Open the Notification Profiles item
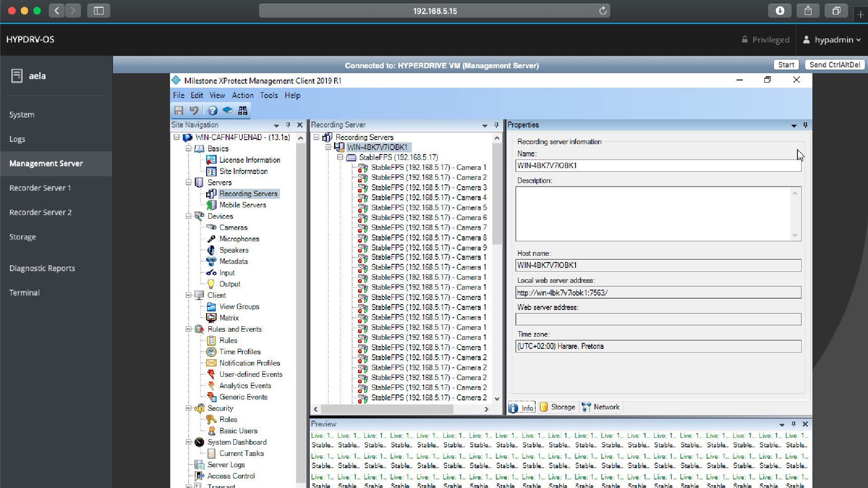This screenshot has width=868, height=488. coord(249,363)
